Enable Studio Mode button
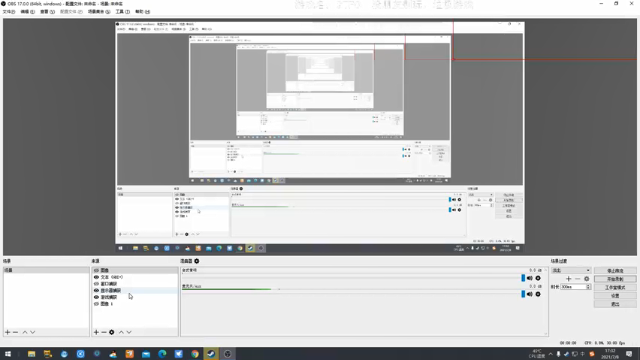 point(615,287)
